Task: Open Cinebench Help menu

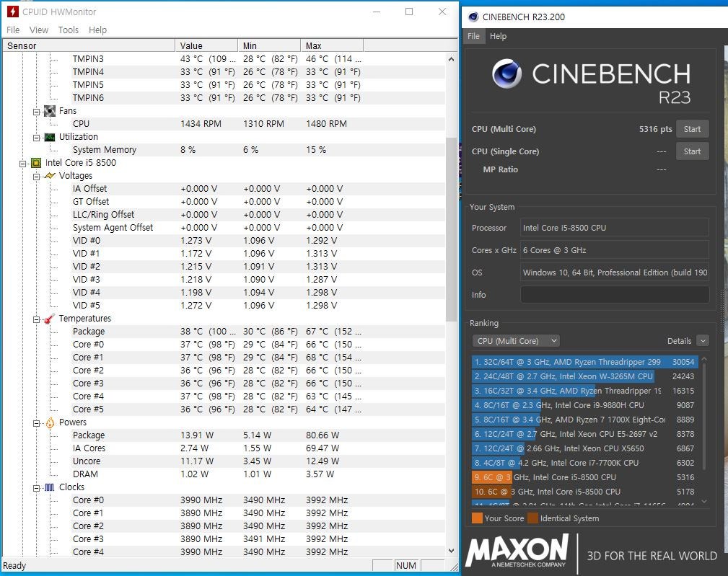Action: pyautogui.click(x=498, y=36)
